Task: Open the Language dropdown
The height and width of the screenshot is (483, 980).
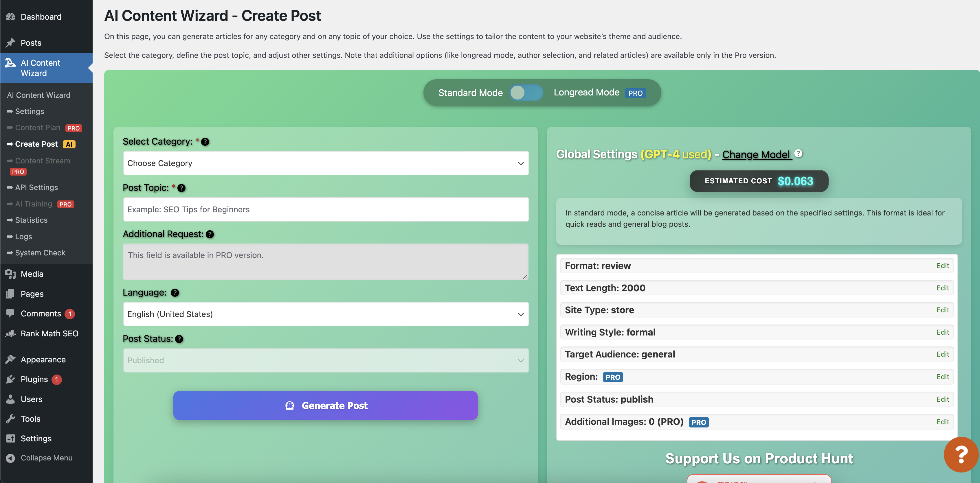Action: [326, 314]
